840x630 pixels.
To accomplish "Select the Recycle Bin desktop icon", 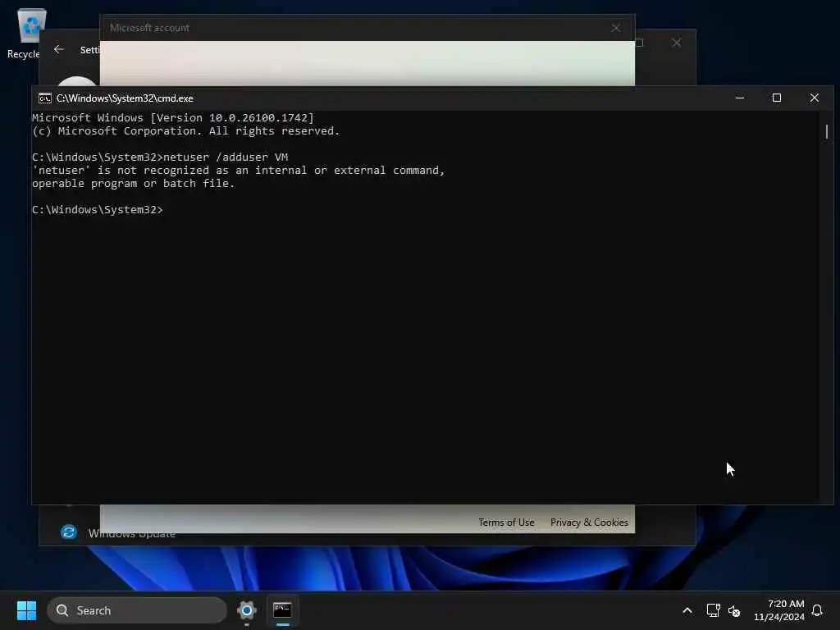I will tap(25, 33).
